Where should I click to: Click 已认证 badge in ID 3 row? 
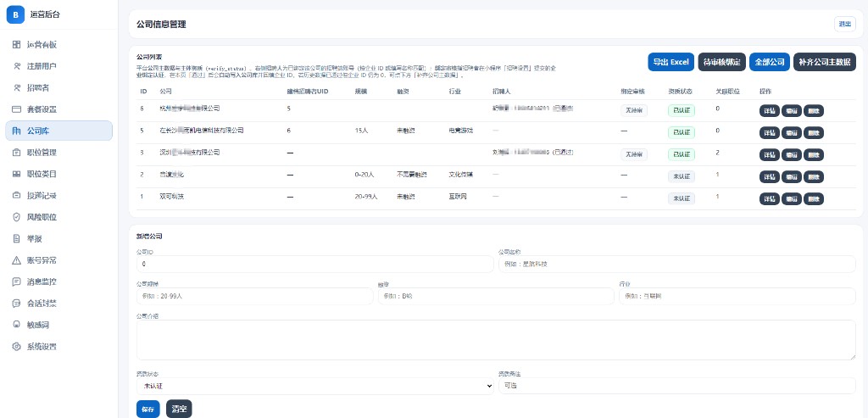[681, 154]
